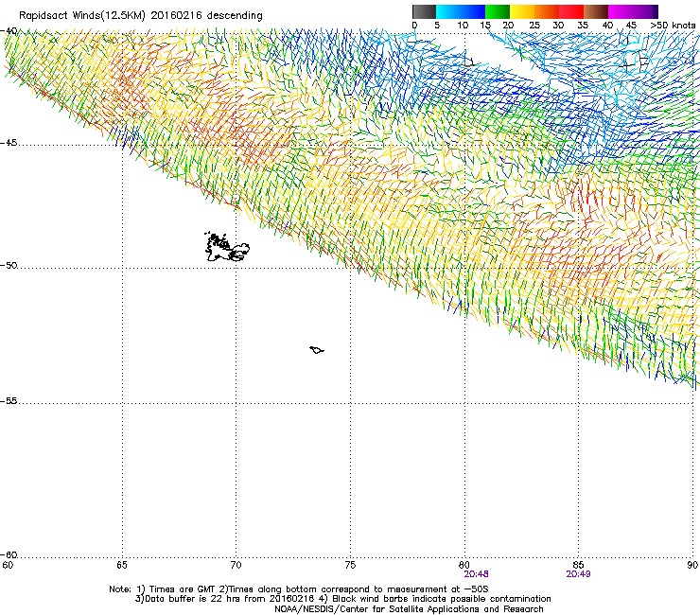
Task: Select the cyan 5-10 knots legend swatch
Action: [447, 11]
